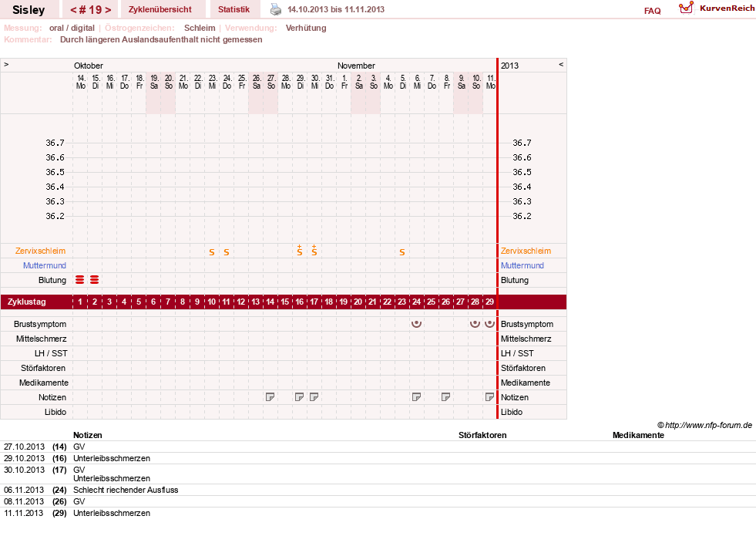Click the comment Durch längeren Auslandsaufenthalt nicht gemessen
Image resolution: width=756 pixels, height=553 pixels.
pos(161,39)
